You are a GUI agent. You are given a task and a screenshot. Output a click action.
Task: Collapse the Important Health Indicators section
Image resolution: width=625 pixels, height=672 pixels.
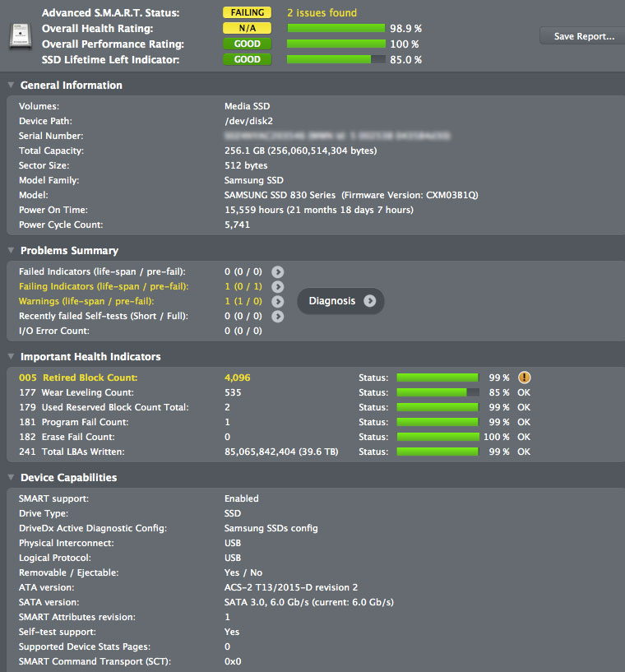pos(12,356)
